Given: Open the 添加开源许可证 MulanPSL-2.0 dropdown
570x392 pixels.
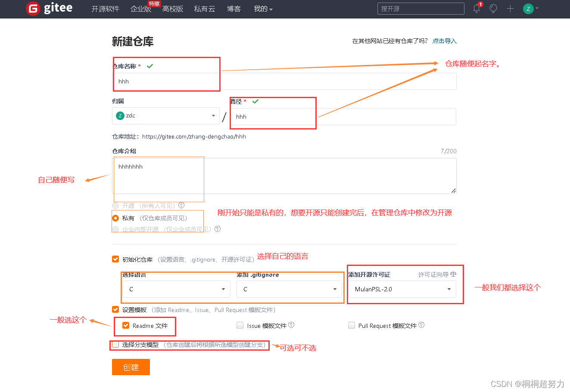Looking at the screenshot, I should point(402,289).
